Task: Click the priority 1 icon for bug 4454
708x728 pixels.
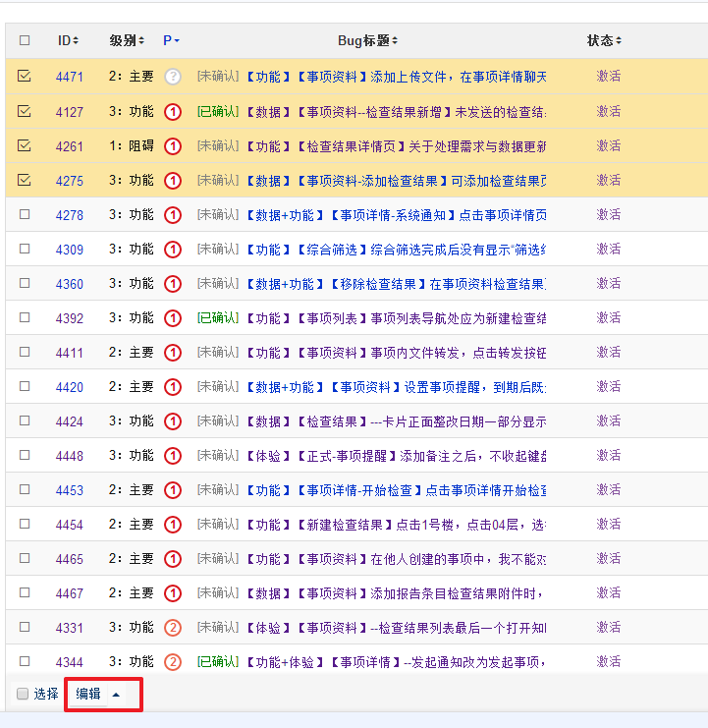Action: tap(173, 525)
